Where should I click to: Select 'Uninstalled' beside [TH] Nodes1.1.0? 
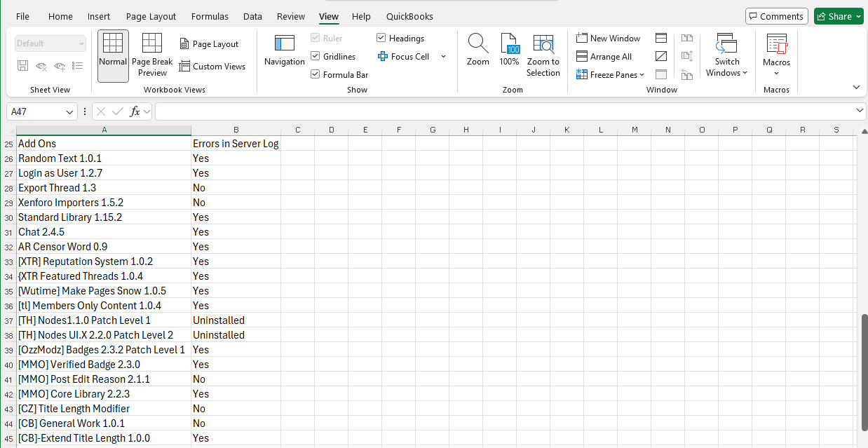(236, 320)
